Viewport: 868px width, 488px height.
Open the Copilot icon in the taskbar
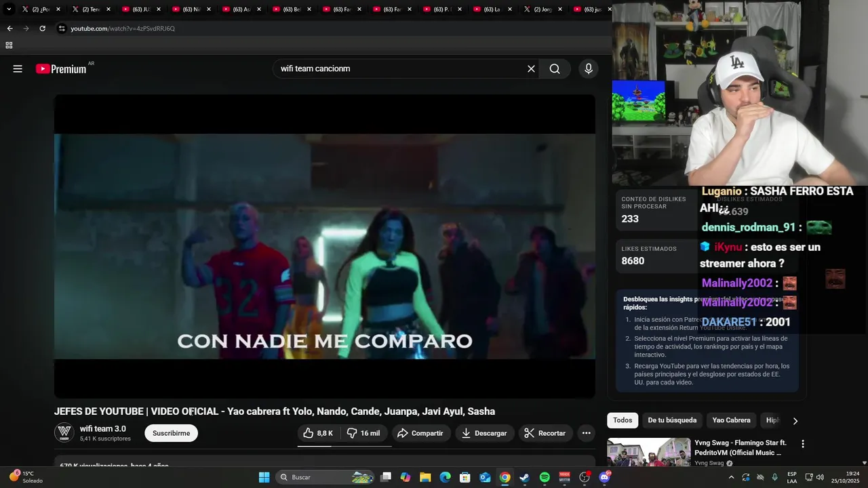(x=406, y=477)
